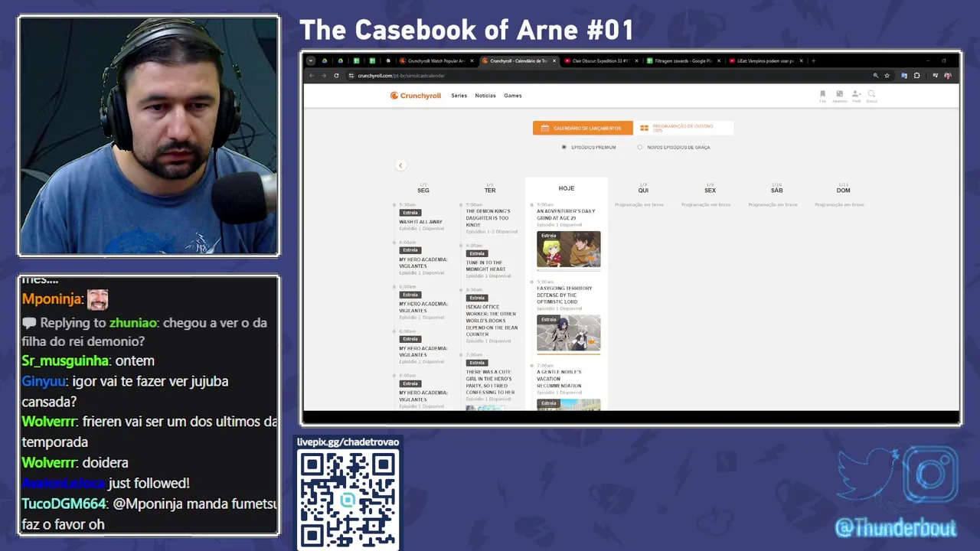Open the browser extensions puzzle icon
The height and width of the screenshot is (551, 980).
pyautogui.click(x=916, y=76)
